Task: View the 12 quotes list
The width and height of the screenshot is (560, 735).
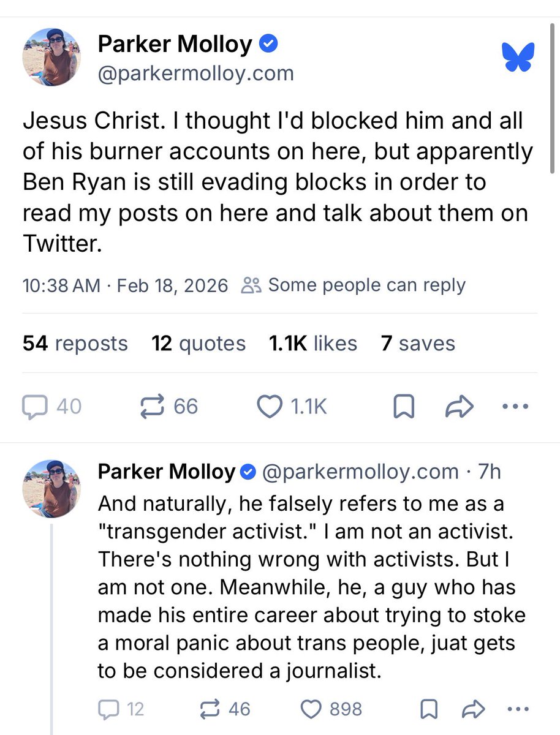Action: (199, 344)
